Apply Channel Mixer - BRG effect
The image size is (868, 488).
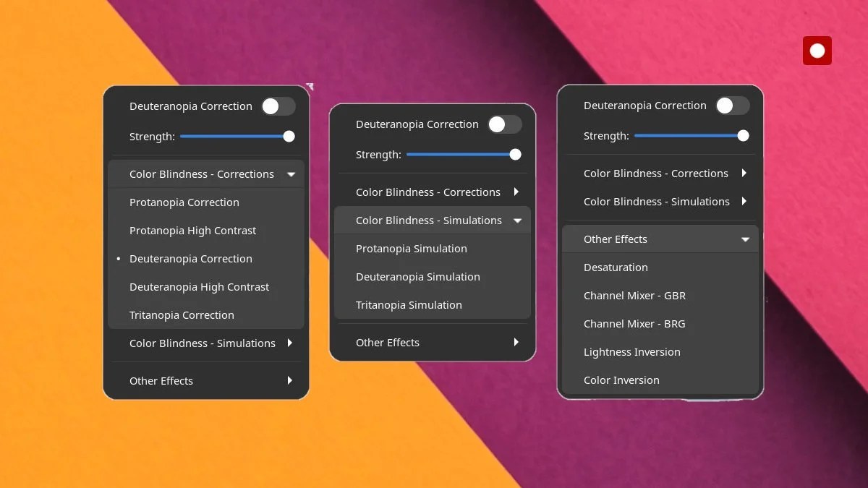click(x=634, y=323)
